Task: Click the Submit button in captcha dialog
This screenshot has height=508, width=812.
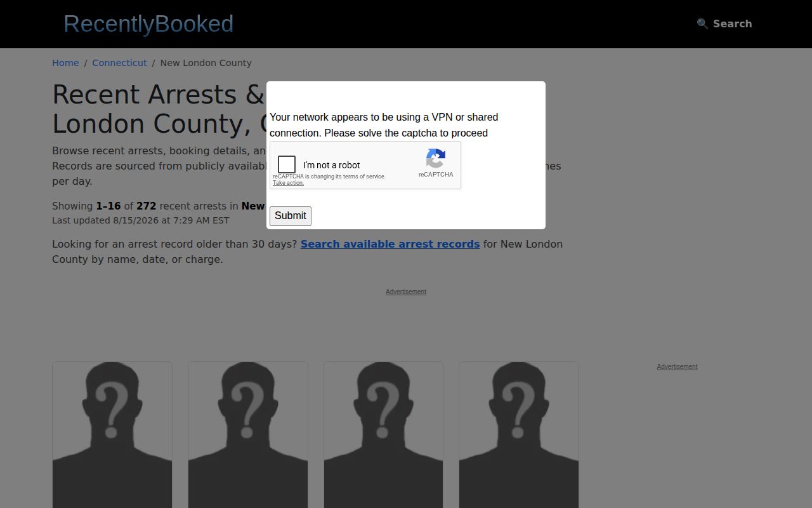Action: [x=291, y=216]
